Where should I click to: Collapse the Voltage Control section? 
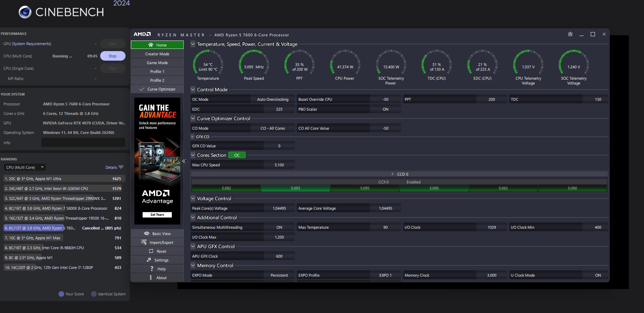193,198
